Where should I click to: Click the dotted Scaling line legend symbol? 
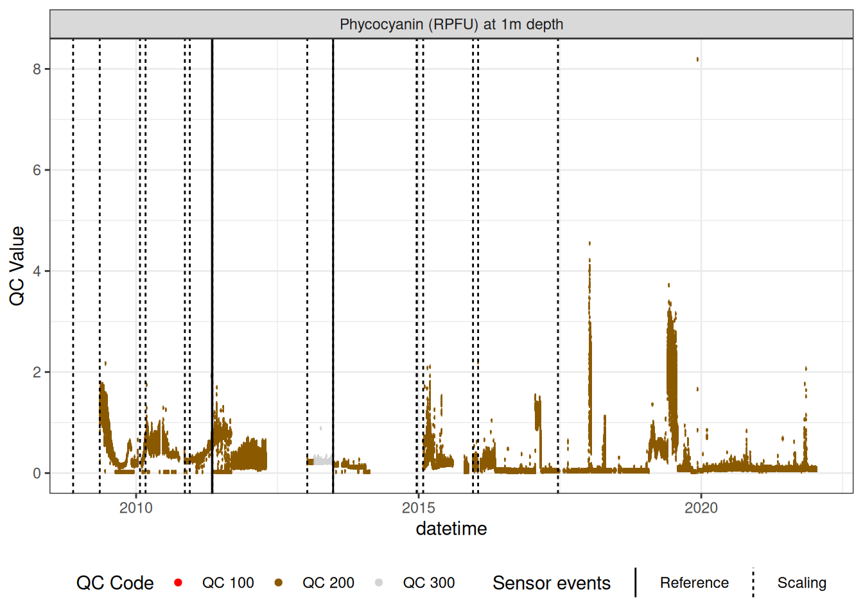coord(753,583)
